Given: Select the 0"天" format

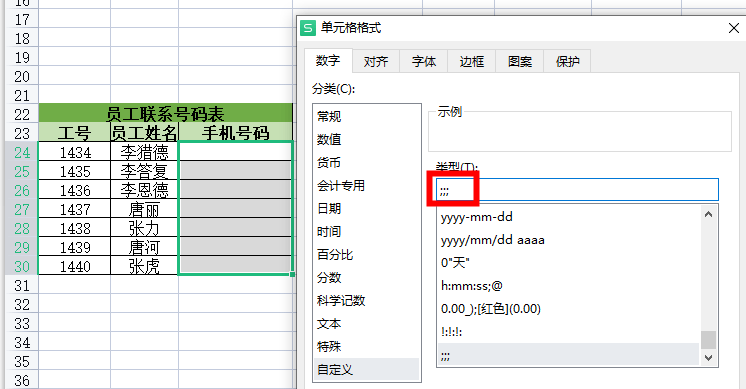Looking at the screenshot, I should click(x=569, y=263).
